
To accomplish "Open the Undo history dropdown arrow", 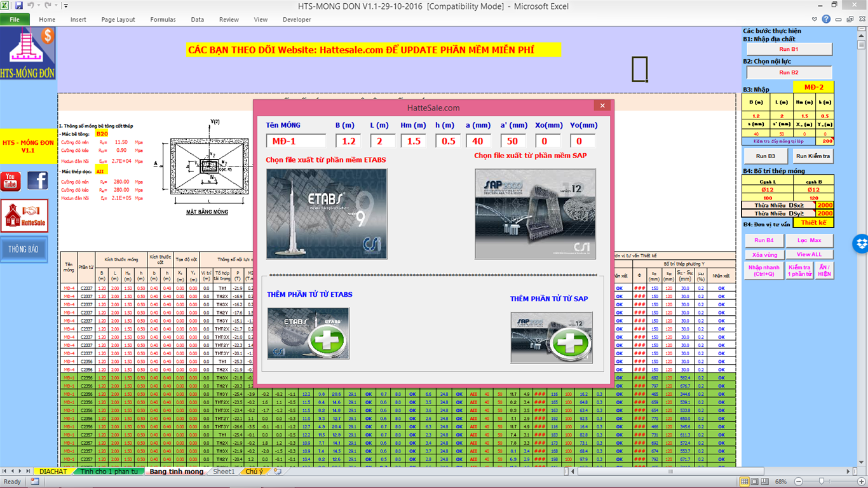I will pyautogui.click(x=38, y=6).
